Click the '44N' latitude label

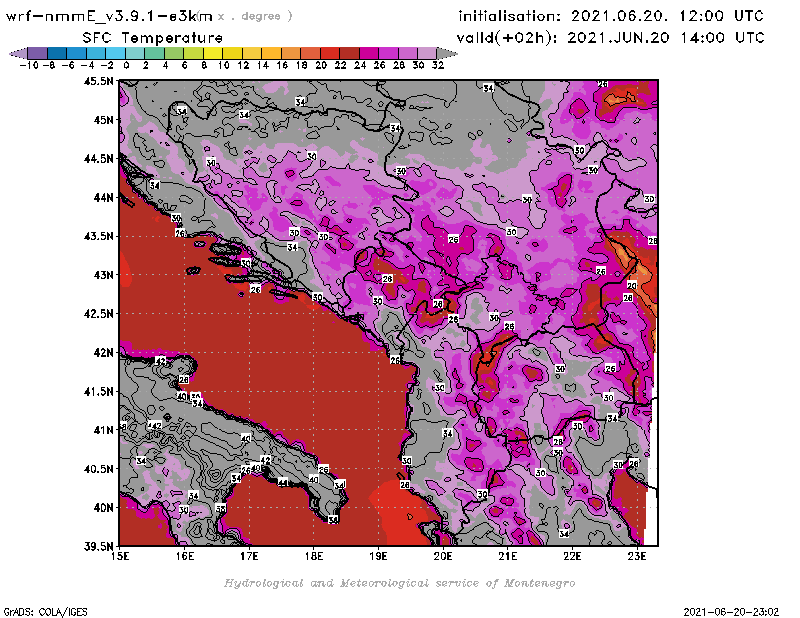coord(104,197)
